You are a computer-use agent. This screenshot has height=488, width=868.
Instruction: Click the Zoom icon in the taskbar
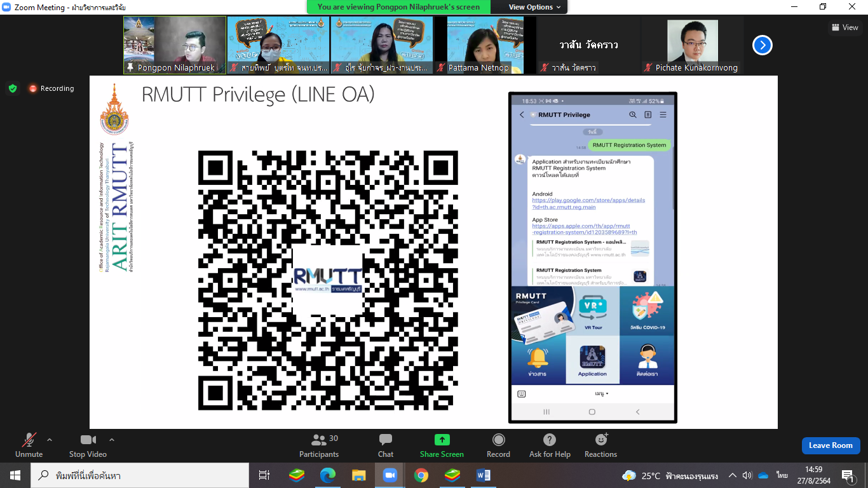[x=390, y=475]
